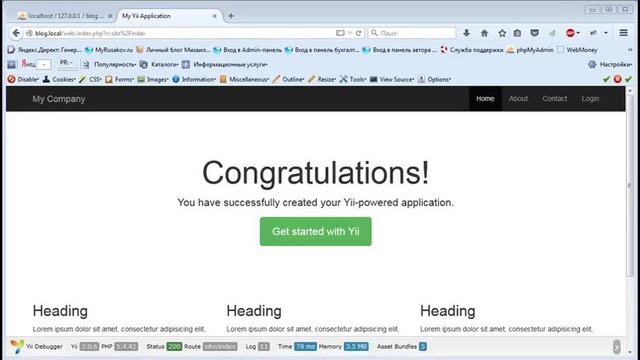Show more bookmarks with the overflow chevron
Screen dimensions: 640x360
click(x=630, y=50)
